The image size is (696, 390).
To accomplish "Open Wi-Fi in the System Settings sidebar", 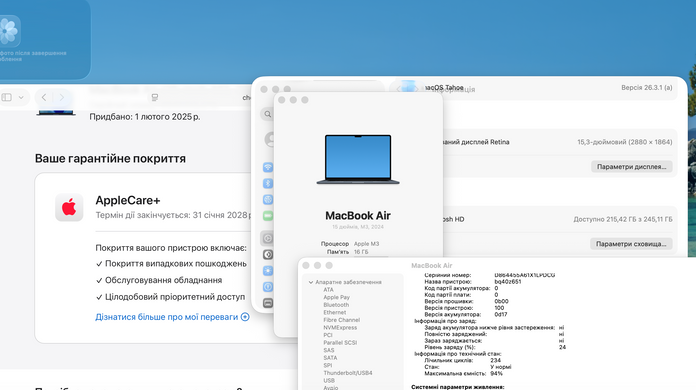I will [x=268, y=167].
